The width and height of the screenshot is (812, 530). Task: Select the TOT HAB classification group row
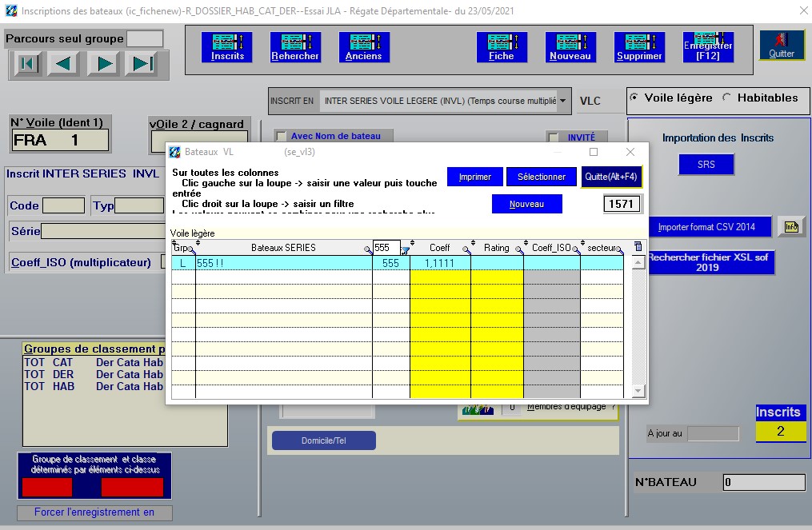point(94,386)
